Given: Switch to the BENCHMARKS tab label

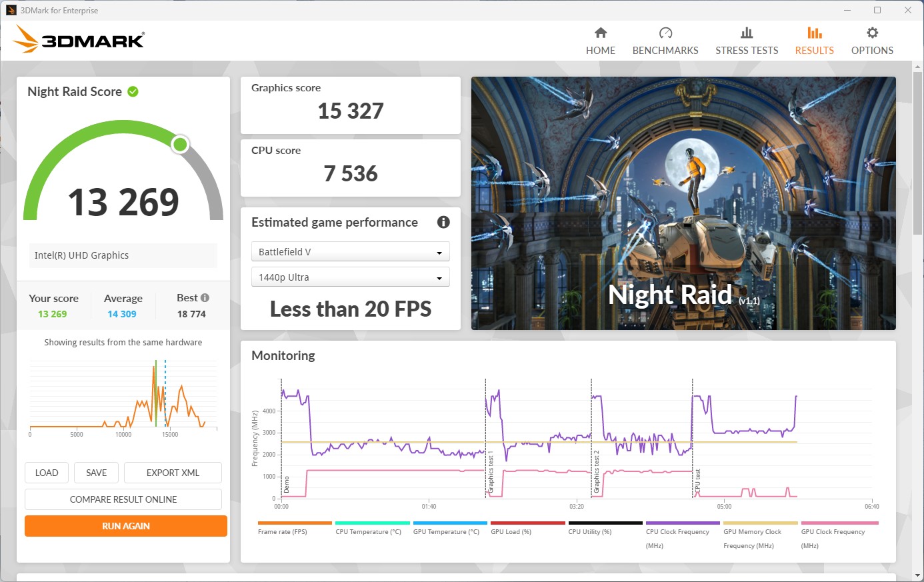Looking at the screenshot, I should [665, 51].
